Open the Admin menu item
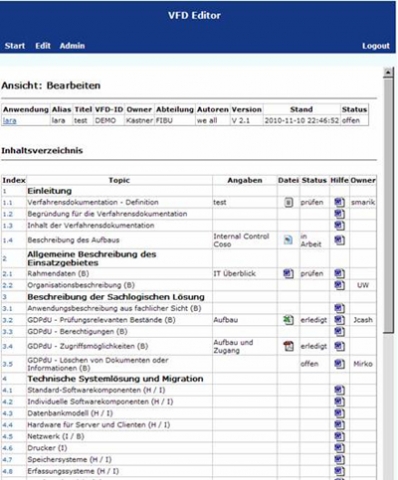Screen dimensions: 398x480 [x=72, y=46]
